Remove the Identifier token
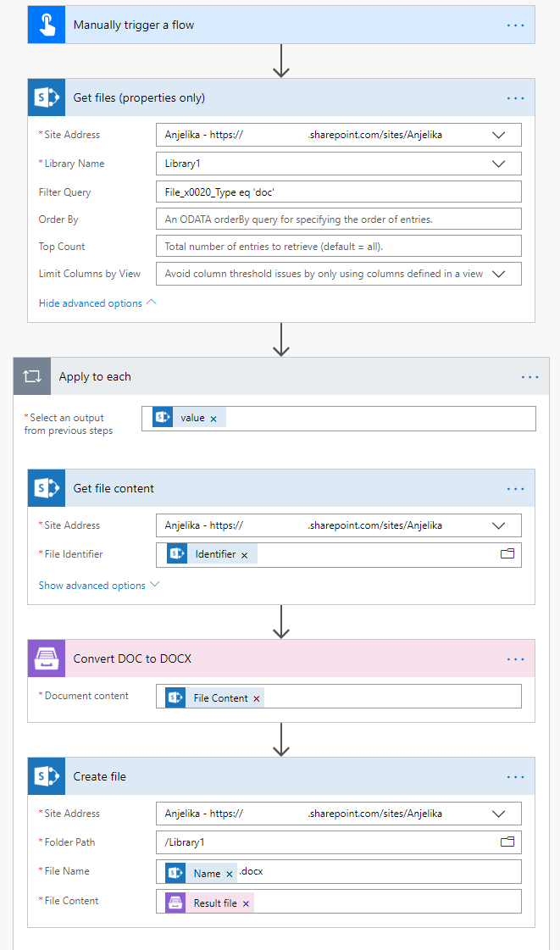Screen dimensions: 560x950 click(245, 555)
